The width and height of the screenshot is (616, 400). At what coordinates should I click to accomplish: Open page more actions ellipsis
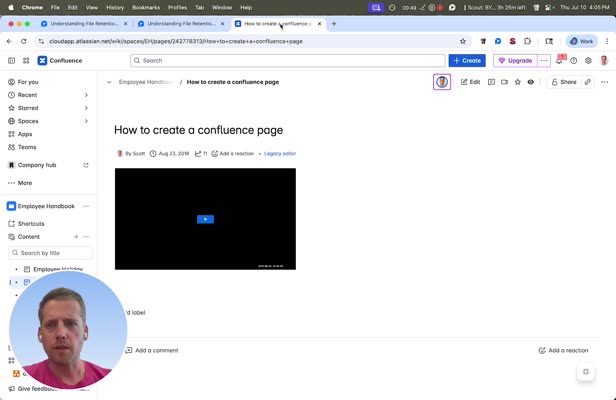[x=604, y=82]
